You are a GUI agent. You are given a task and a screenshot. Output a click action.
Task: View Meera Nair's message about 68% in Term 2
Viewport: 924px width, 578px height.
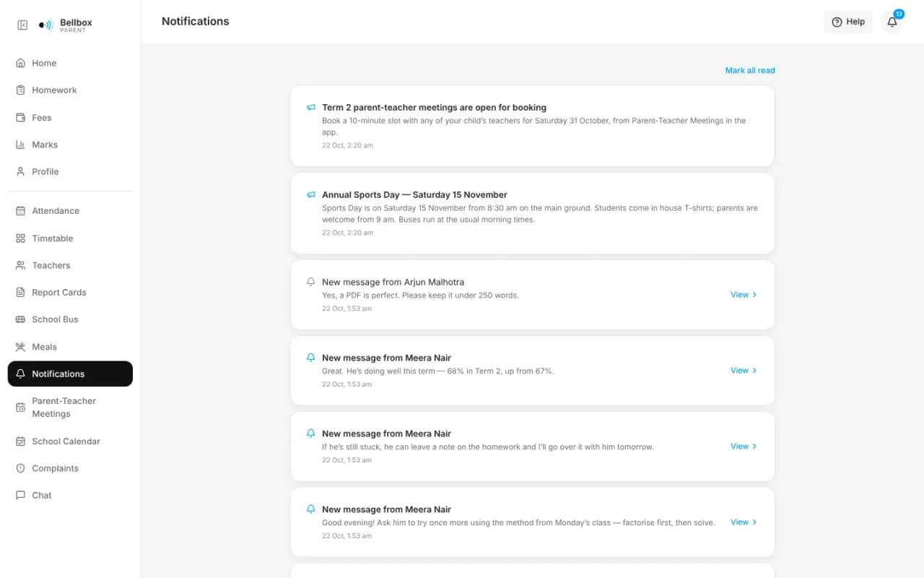(744, 371)
